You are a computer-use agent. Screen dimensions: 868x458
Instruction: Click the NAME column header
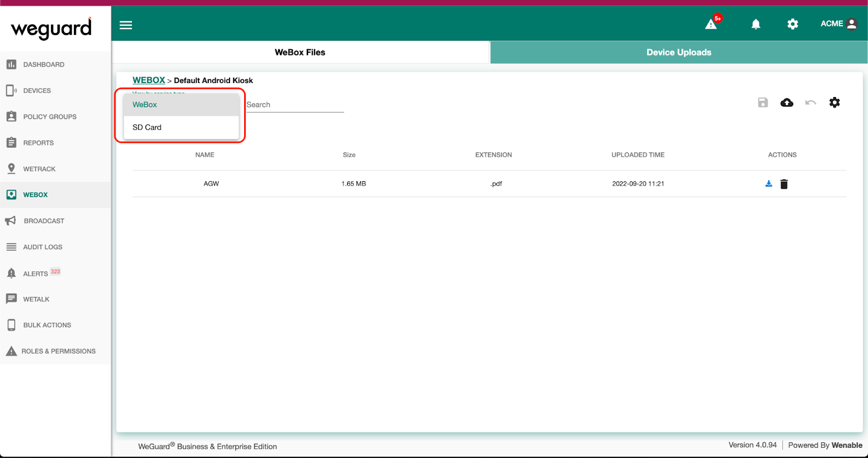(205, 155)
